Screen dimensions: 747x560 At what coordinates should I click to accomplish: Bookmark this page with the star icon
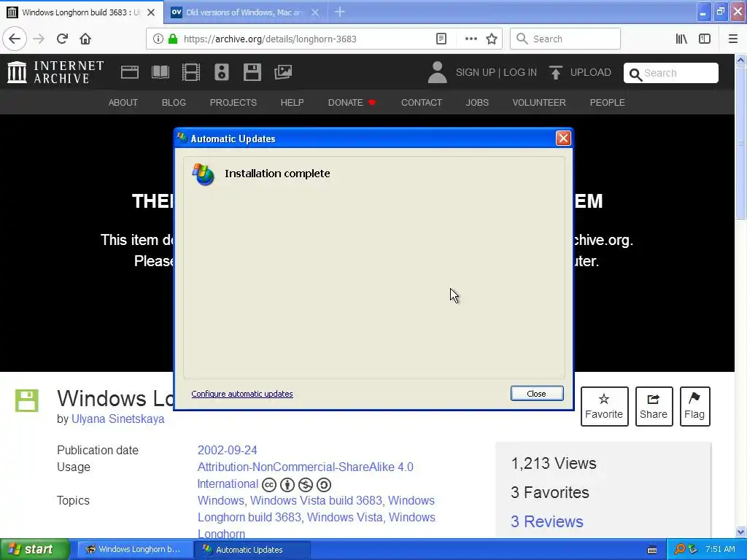click(492, 39)
